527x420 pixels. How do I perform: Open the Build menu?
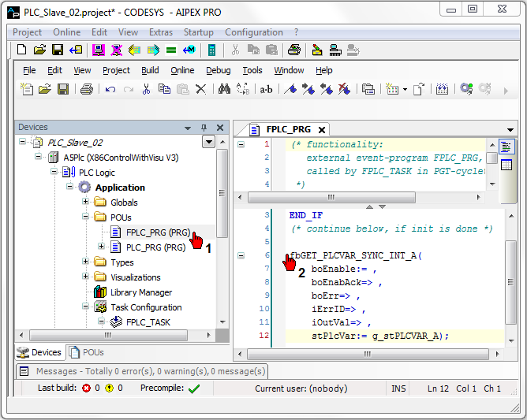(x=150, y=70)
